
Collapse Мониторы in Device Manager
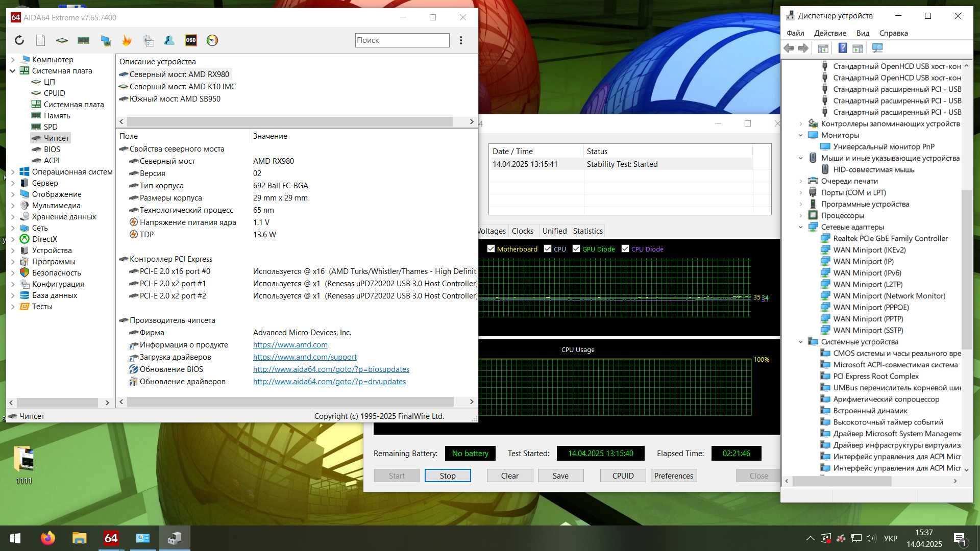pos(800,135)
